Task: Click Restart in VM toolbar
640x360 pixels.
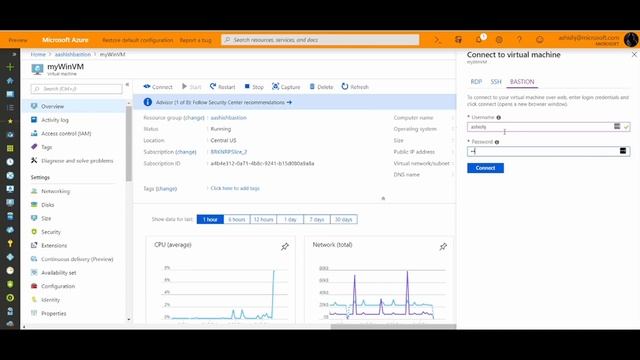Action: click(x=222, y=87)
